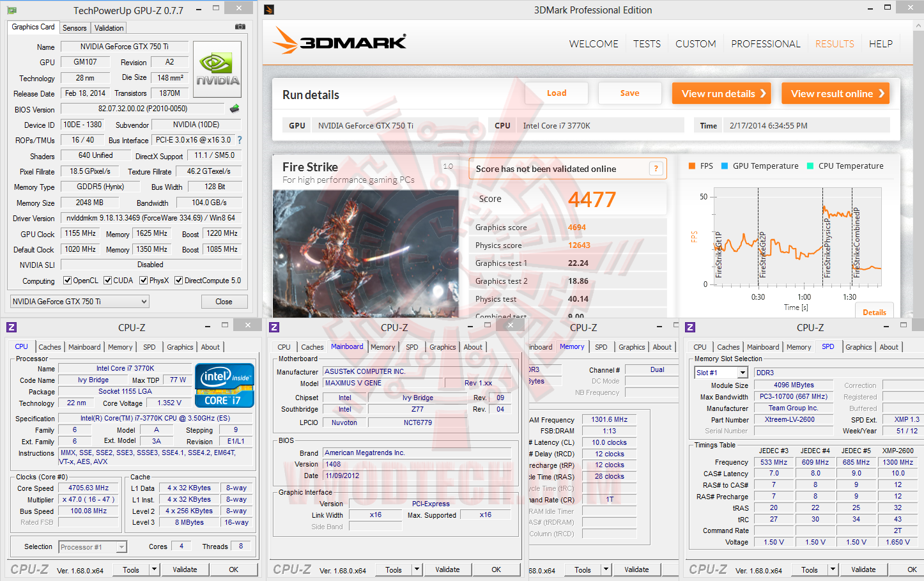Viewport: 924px width, 581px height.
Task: Open the CUSTOM menu in 3DMark
Action: [696, 43]
